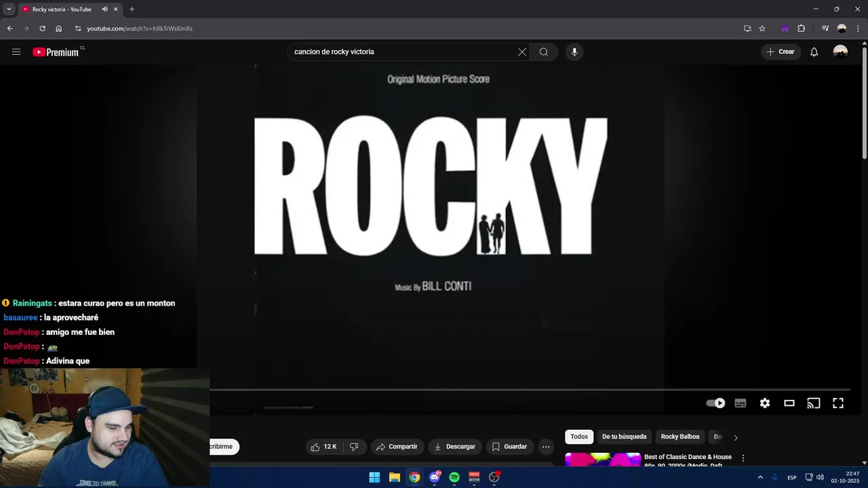Dislike the video thumbs-down button

click(x=354, y=447)
